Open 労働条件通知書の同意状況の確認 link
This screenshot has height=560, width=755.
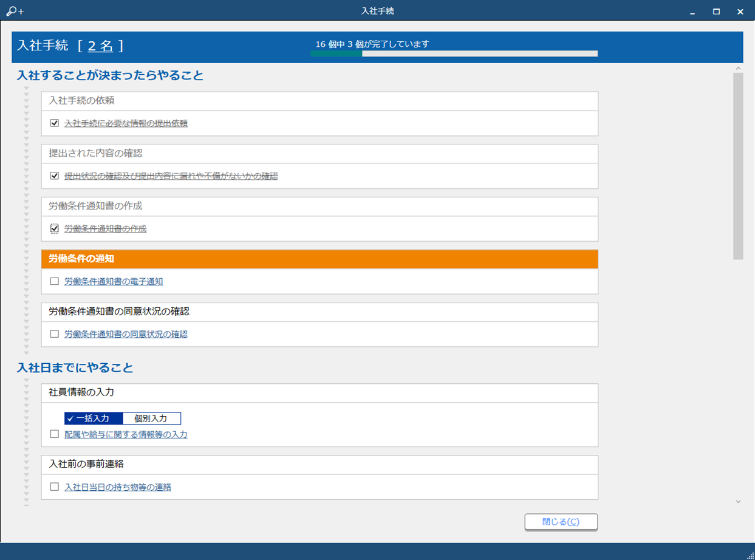[126, 335]
